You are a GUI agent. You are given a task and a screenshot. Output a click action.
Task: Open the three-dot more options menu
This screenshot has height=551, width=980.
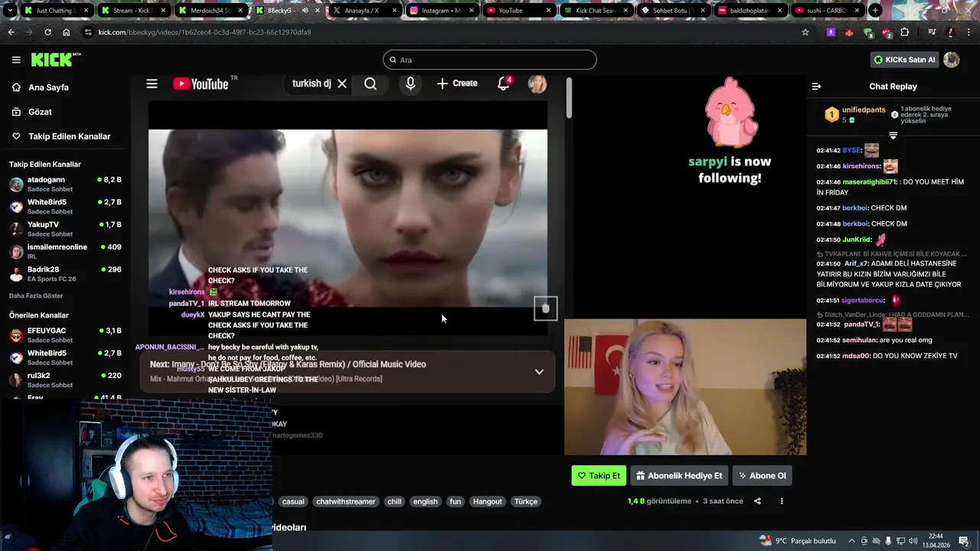tap(782, 501)
